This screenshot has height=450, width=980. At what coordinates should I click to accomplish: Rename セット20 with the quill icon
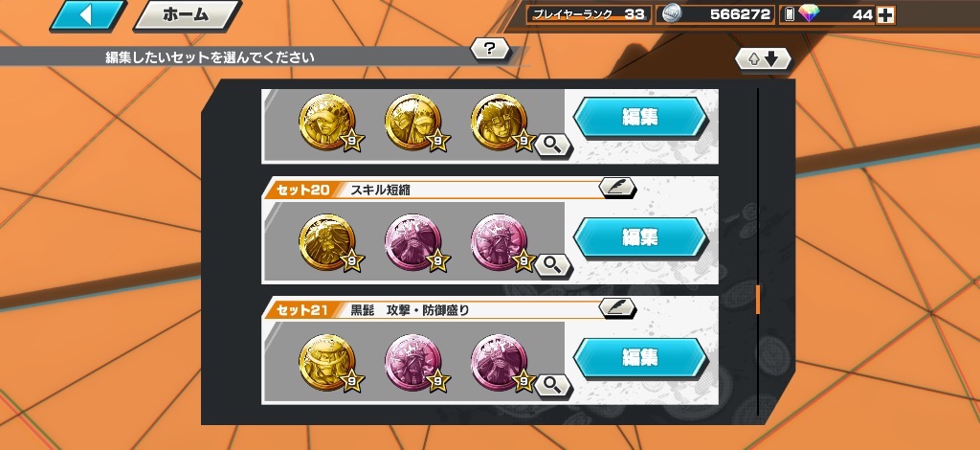(617, 188)
